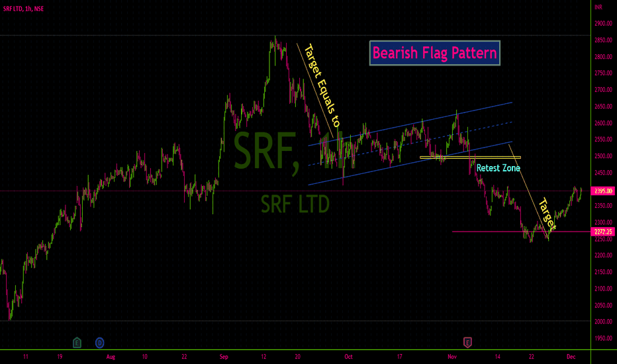Viewport: 617px width, 364px height.
Task: Click the 2850.00 price axis value
Action: pos(603,40)
